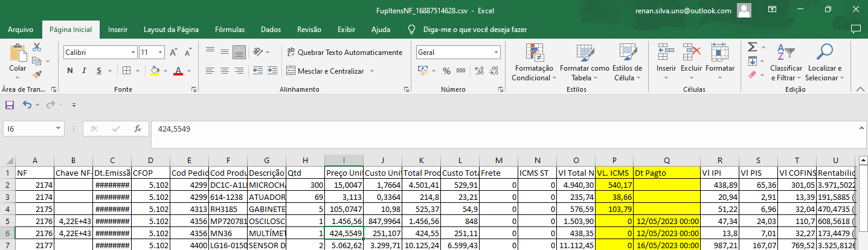
Task: Toggle Quebrar Texto Automaticamente
Action: (x=344, y=53)
